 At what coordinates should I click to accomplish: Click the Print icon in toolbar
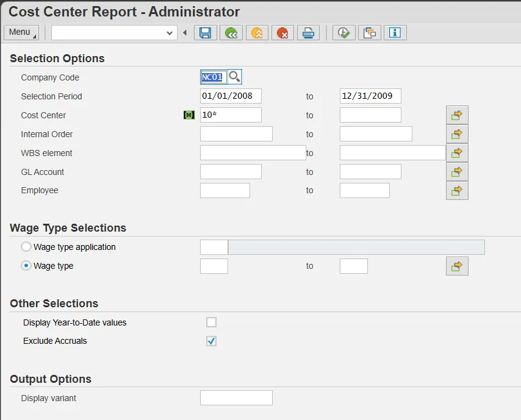(308, 33)
